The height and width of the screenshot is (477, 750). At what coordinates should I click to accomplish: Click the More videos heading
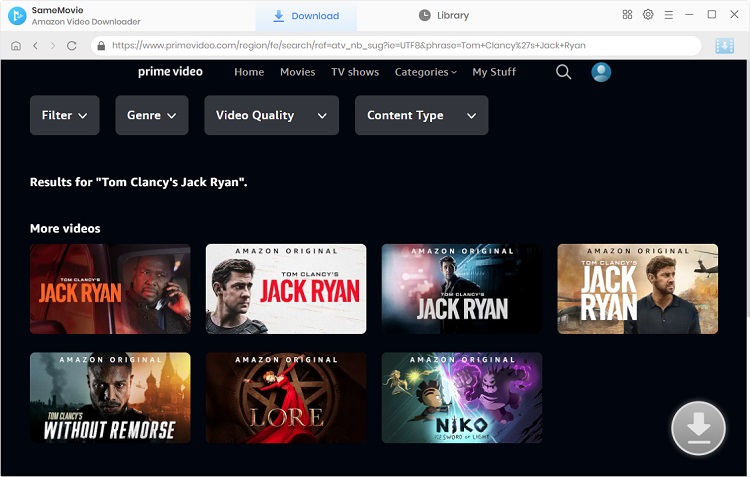coord(65,228)
